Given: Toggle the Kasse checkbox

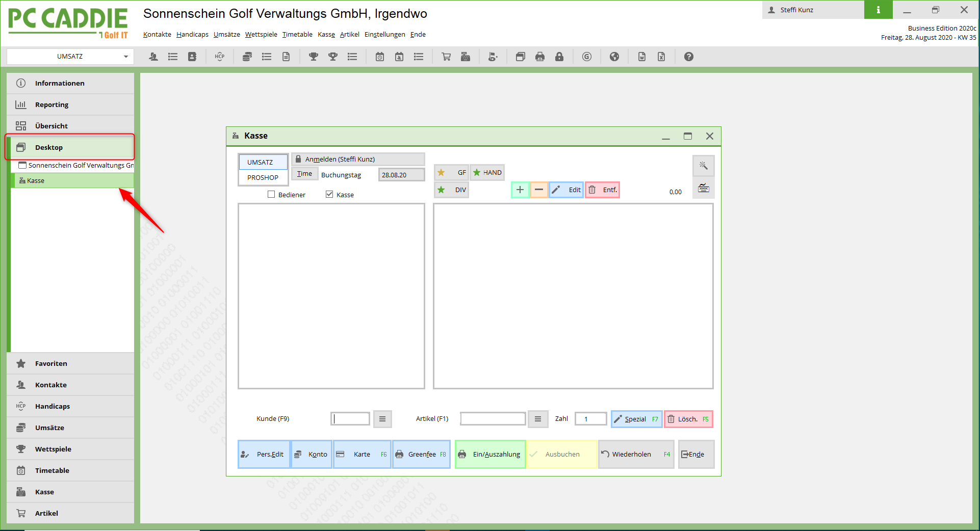Looking at the screenshot, I should pyautogui.click(x=329, y=194).
